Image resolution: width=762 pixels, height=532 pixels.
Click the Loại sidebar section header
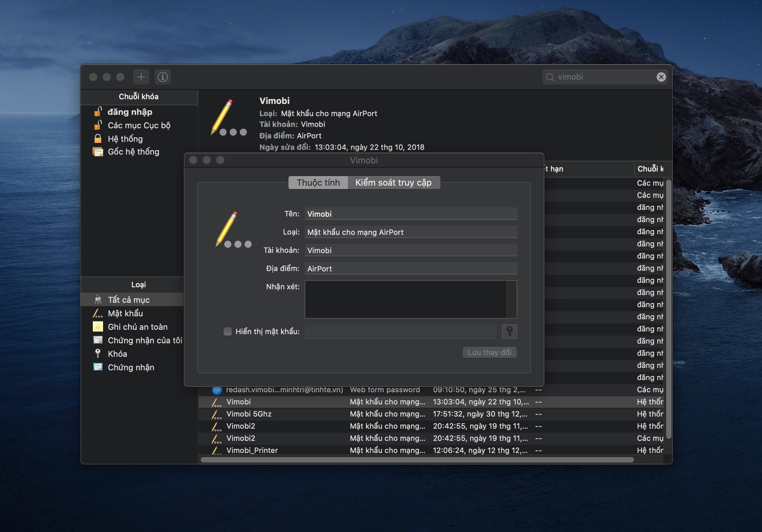coord(139,285)
